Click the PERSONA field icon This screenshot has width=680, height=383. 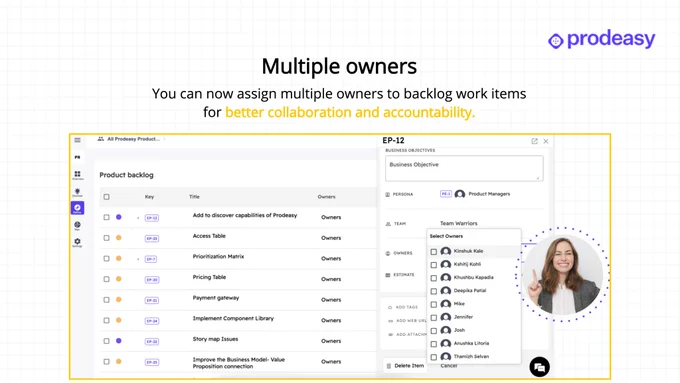388,194
